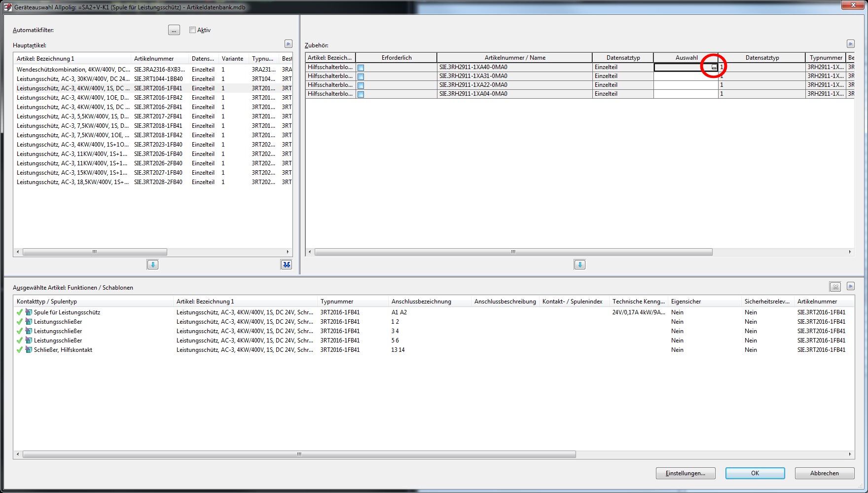
Task: Click the Auswahl cell for SIE.3RH2911-1XA04-0MA0
Action: point(686,94)
